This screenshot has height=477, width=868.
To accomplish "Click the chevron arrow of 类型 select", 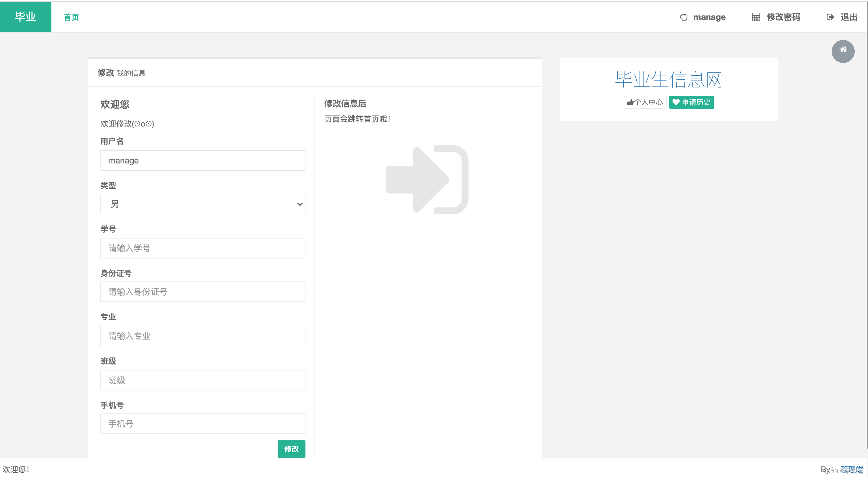I will [x=299, y=204].
